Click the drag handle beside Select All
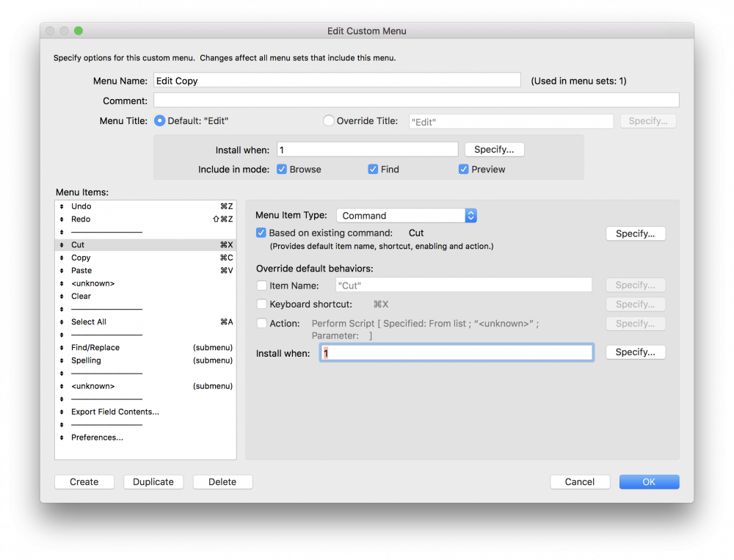This screenshot has height=560, width=734. tap(62, 322)
